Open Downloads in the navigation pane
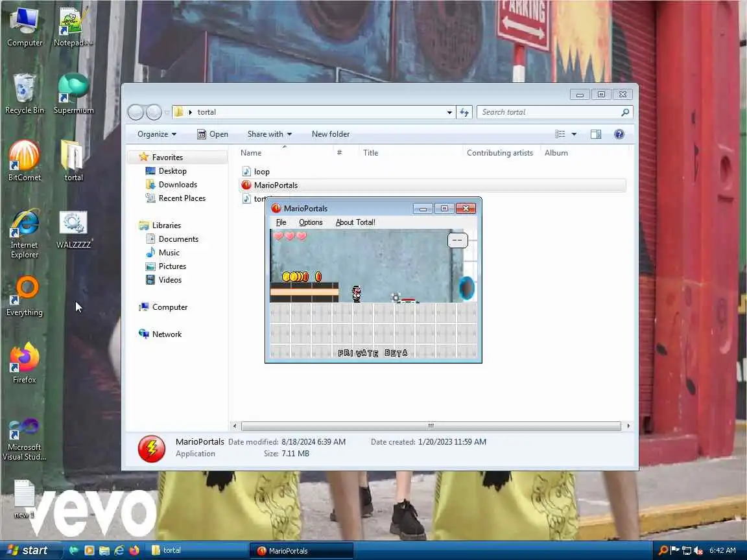 point(177,185)
